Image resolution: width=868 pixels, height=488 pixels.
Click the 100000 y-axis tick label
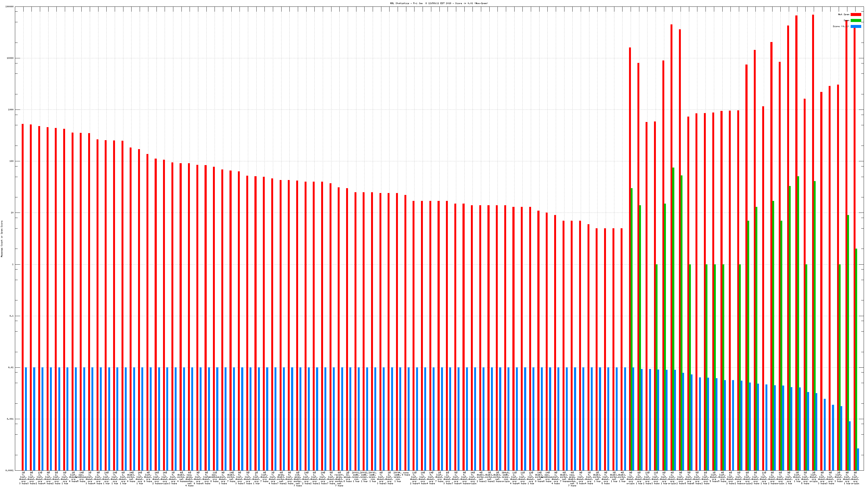pos(10,7)
